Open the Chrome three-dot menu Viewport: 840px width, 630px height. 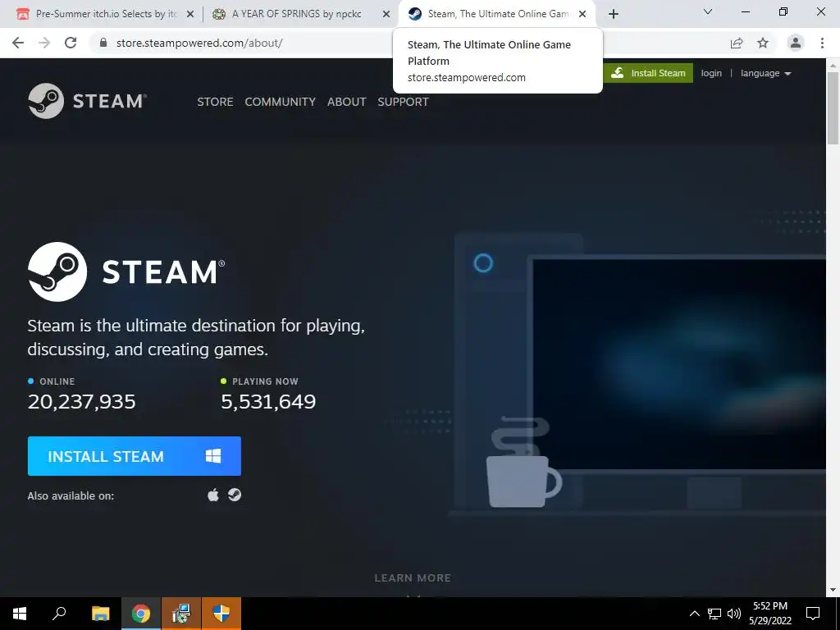click(822, 43)
